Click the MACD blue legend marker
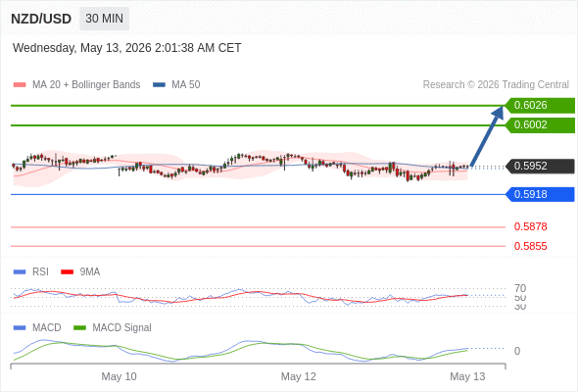Image resolution: width=578 pixels, height=392 pixels. 20,328
